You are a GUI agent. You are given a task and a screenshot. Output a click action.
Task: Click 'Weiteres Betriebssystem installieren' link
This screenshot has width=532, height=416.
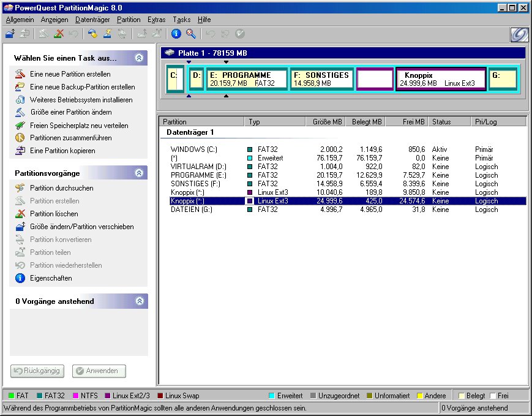pyautogui.click(x=81, y=100)
